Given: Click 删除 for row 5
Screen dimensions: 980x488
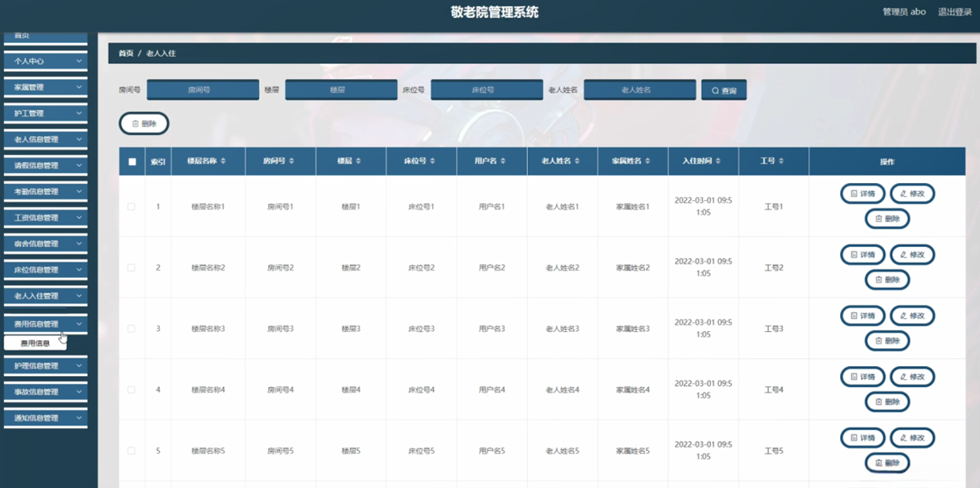Looking at the screenshot, I should pyautogui.click(x=887, y=463).
